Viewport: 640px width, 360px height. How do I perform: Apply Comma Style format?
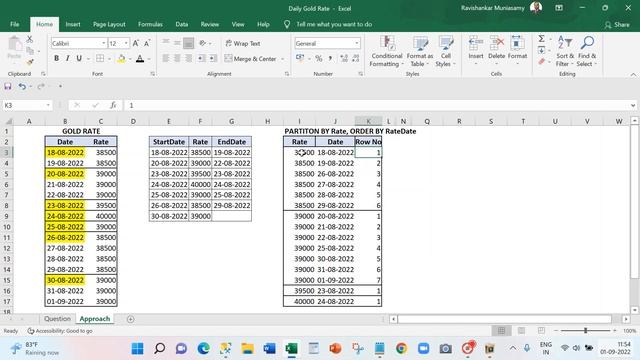pyautogui.click(x=330, y=59)
